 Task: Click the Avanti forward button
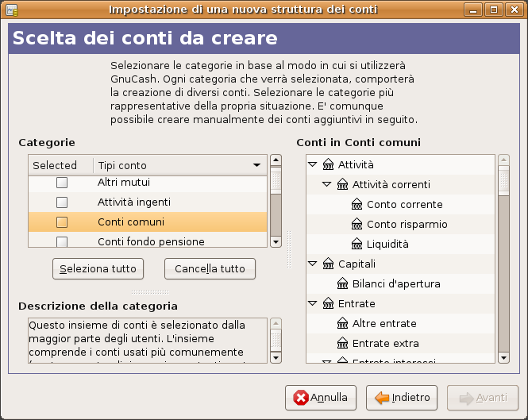483,398
